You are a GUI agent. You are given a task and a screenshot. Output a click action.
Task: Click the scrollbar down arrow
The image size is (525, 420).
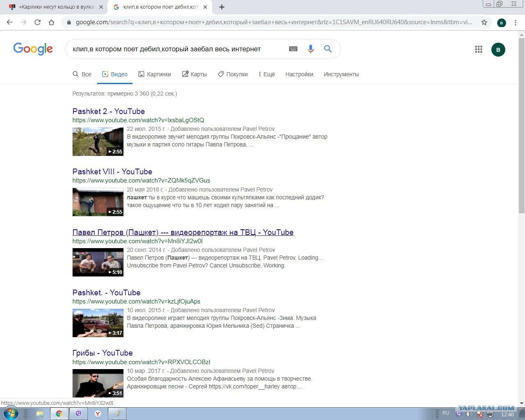(521, 404)
